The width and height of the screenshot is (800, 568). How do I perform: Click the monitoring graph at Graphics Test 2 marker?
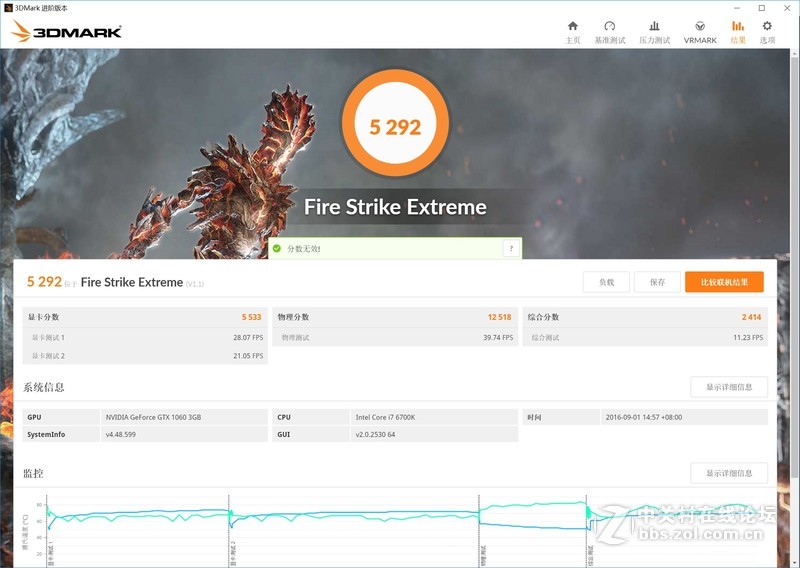[230, 525]
